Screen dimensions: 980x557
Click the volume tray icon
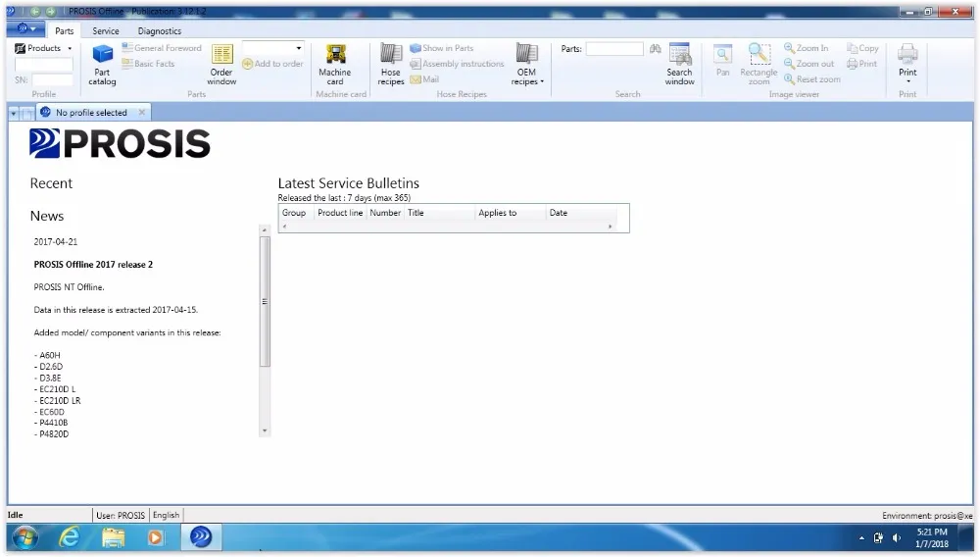click(897, 538)
